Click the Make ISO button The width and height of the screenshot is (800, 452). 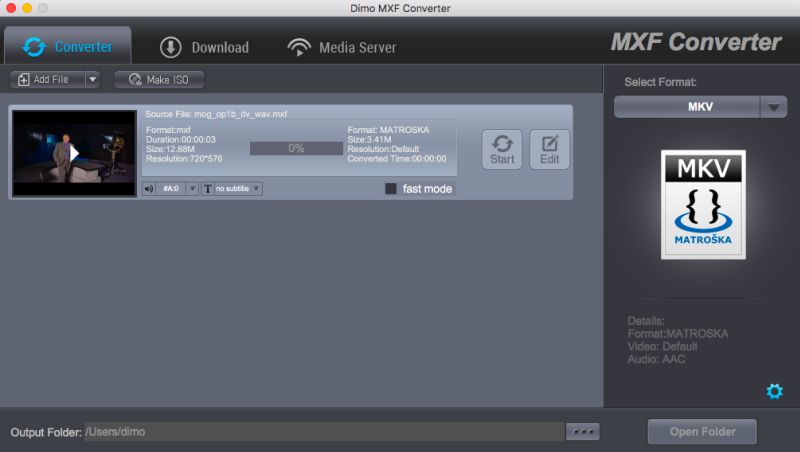tap(159, 80)
